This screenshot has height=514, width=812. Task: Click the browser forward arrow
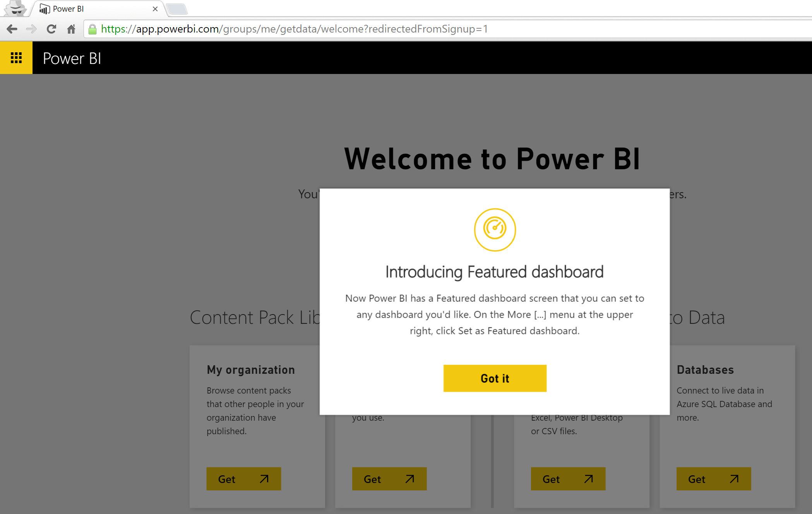31,29
